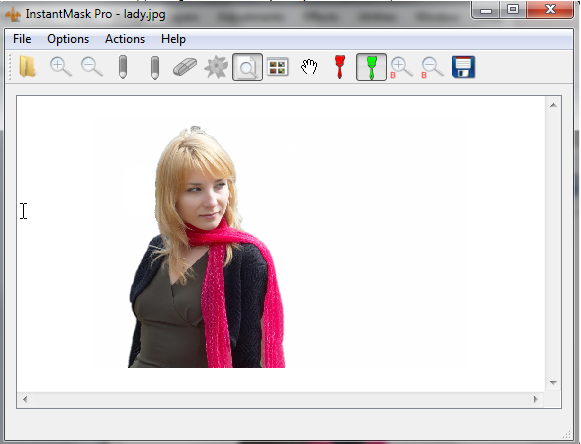Open the Actions menu
Screen dimensions: 581x444
[125, 39]
